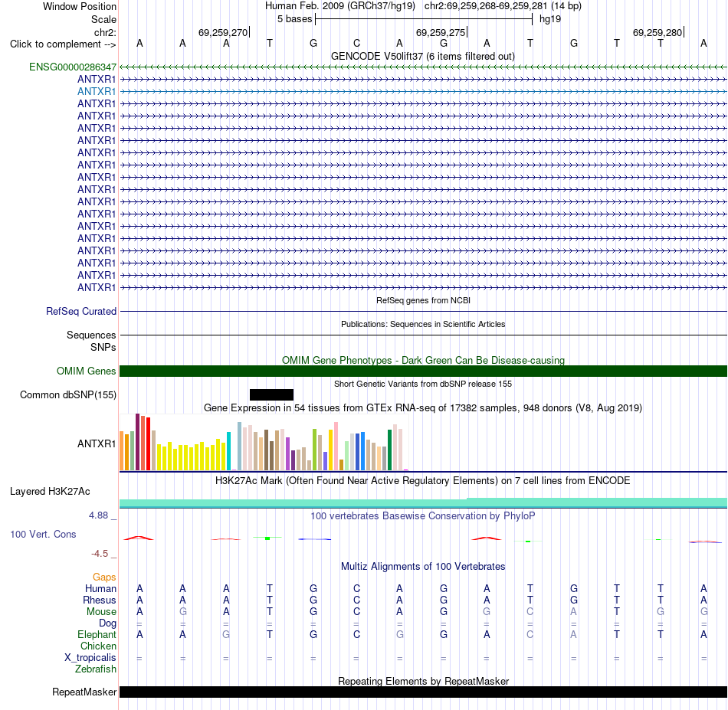The width and height of the screenshot is (728, 710).
Task: Select the 'Chicken' alignment row label
Action: click(98, 646)
